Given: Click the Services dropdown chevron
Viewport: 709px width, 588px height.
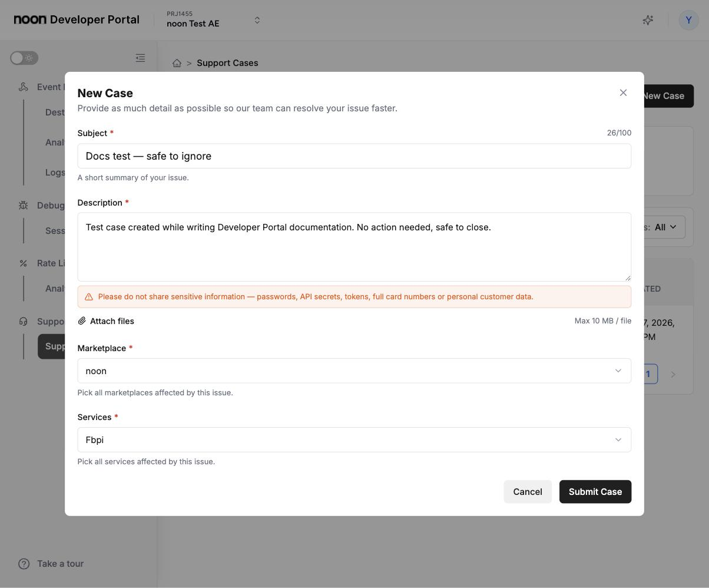Looking at the screenshot, I should click(x=618, y=440).
